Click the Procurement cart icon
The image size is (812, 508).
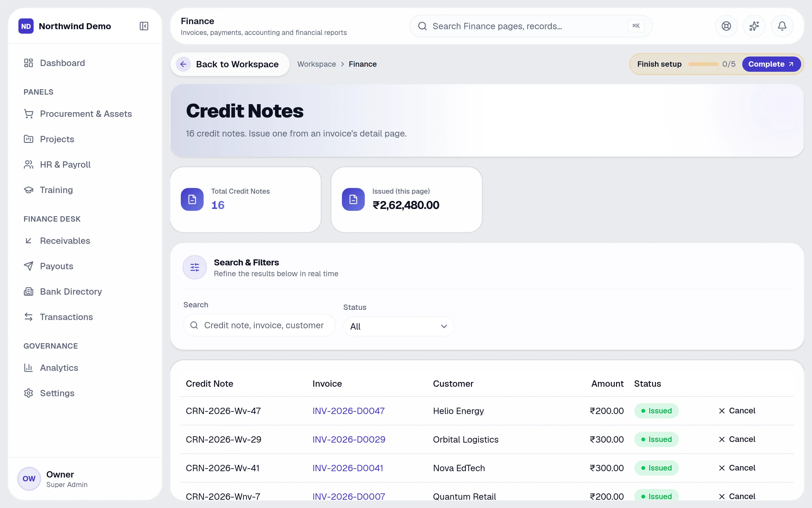click(x=29, y=114)
